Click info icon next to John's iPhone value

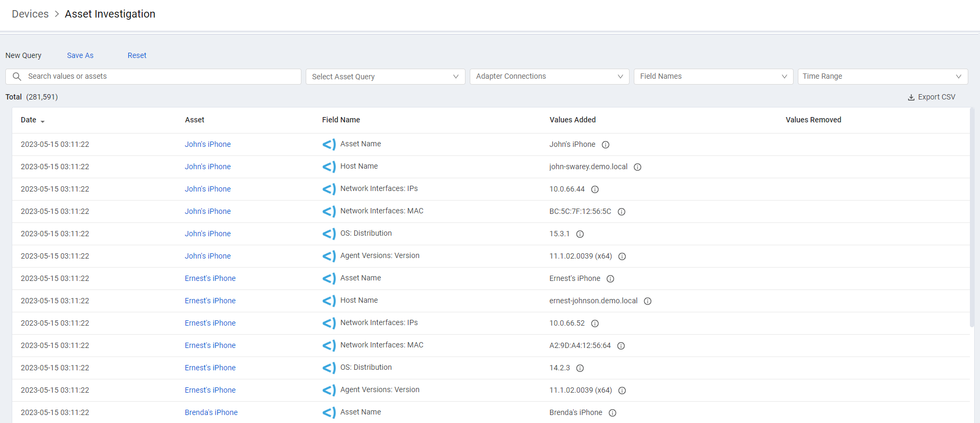tap(606, 145)
